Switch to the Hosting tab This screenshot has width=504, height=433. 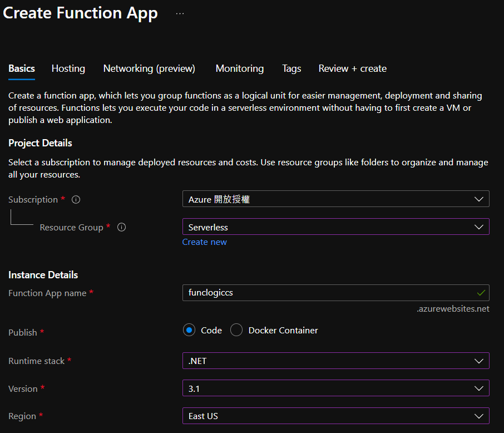68,68
